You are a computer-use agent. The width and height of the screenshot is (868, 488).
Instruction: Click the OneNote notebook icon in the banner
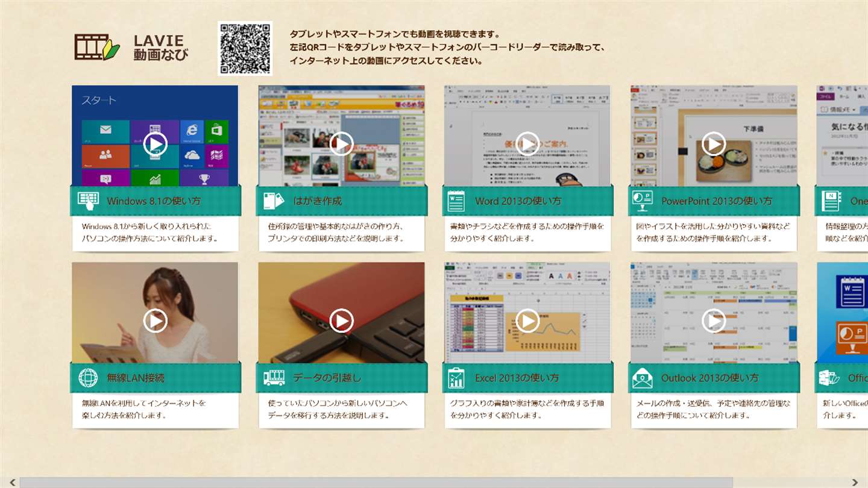(x=831, y=201)
